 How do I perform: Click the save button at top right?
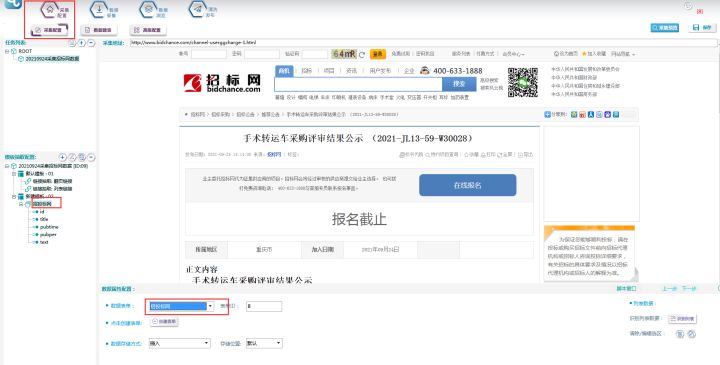702,28
